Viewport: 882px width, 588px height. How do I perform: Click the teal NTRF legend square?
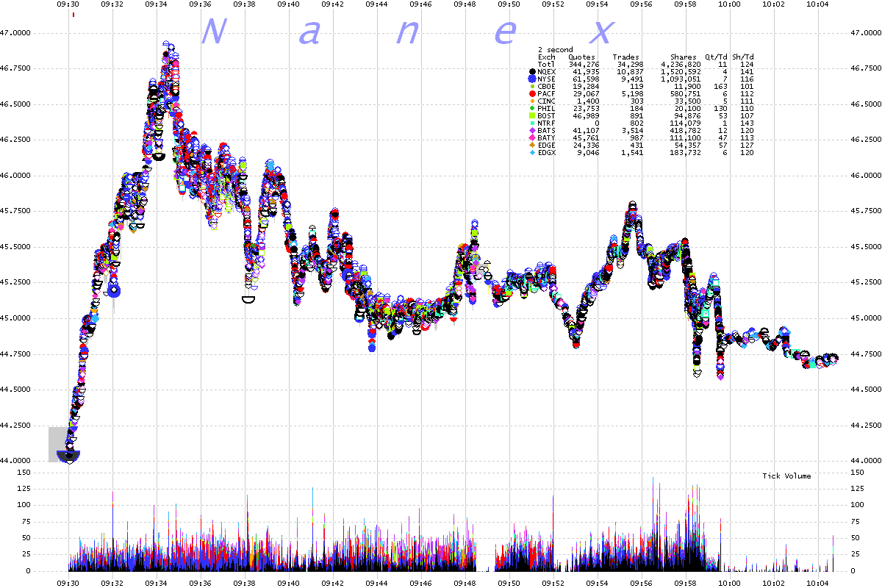(532, 123)
